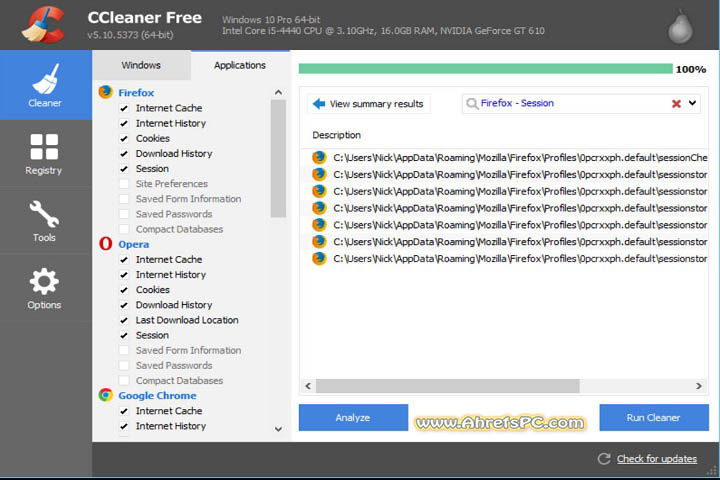720x480 pixels.
Task: Open the Cleaner section in sidebar
Action: click(45, 85)
